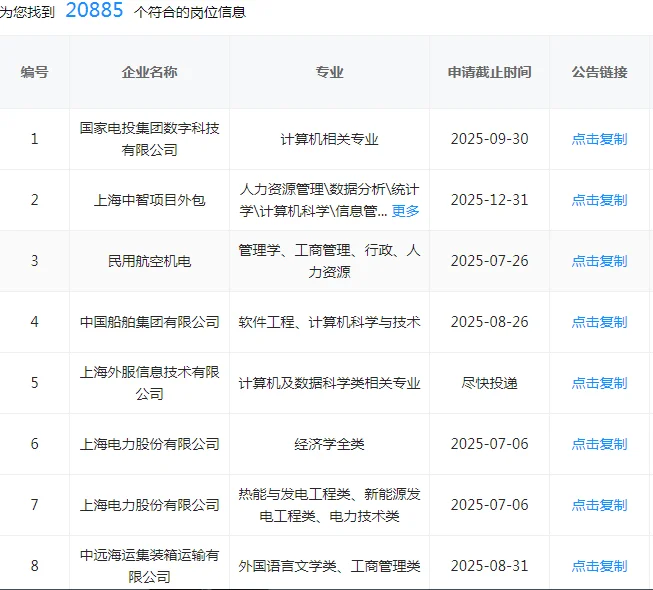This screenshot has width=653, height=590.
Task: Select 上海电力股份有限公司 in row 7
Action: coord(150,505)
